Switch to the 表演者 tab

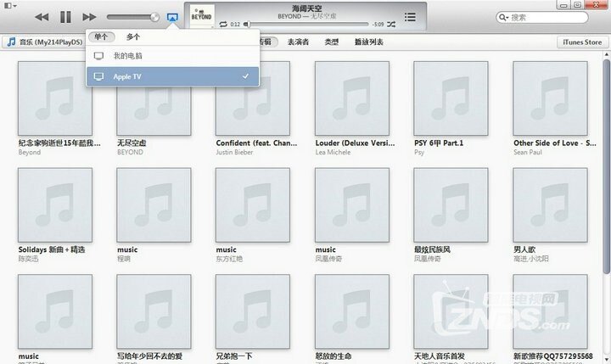(x=298, y=42)
